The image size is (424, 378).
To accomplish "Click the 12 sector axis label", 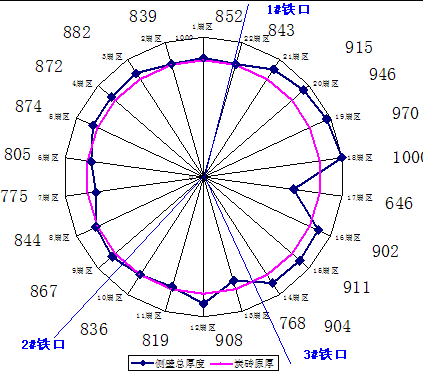I will (203, 328).
